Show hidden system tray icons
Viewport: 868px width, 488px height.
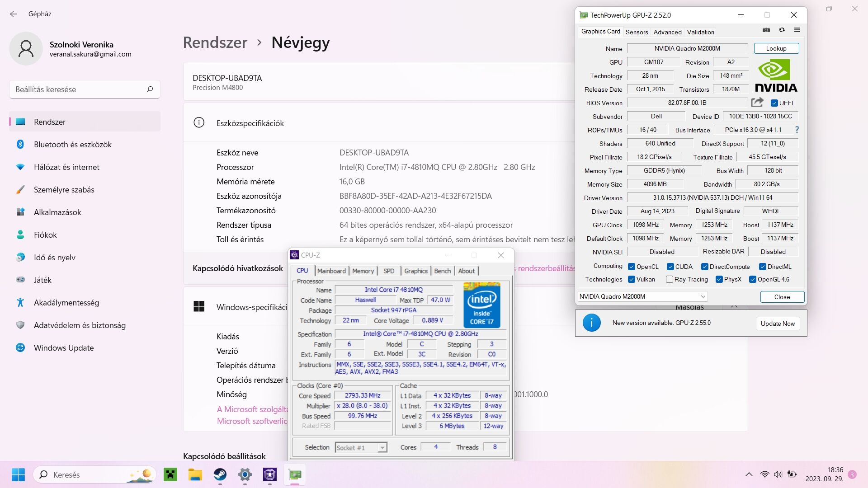(749, 474)
